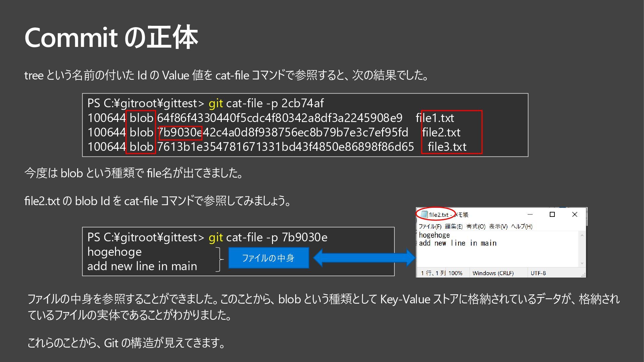
Task: Minimize the Notepad window
Action: click(530, 215)
